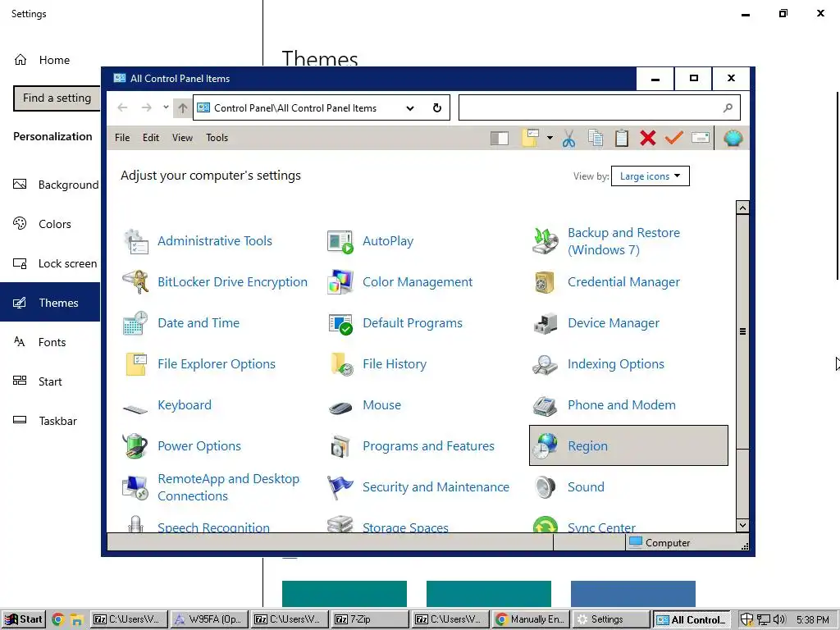840x630 pixels.
Task: Click the folder Views toolbar button
Action: coord(531,138)
